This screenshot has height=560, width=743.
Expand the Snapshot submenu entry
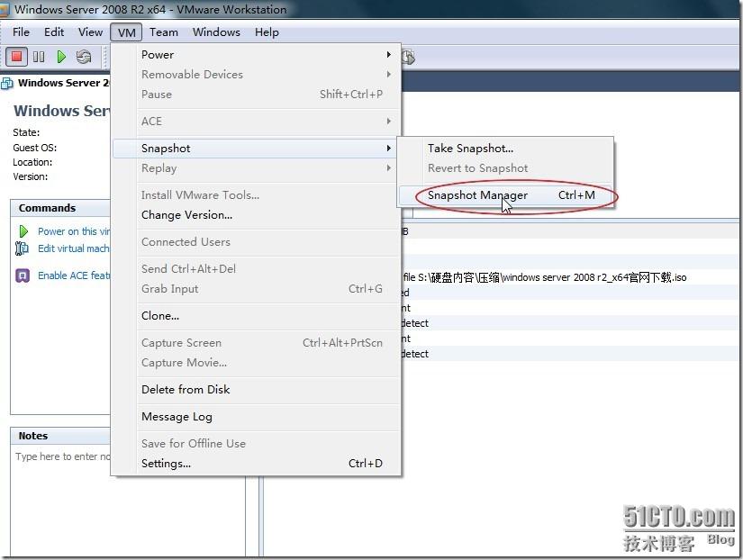click(257, 149)
